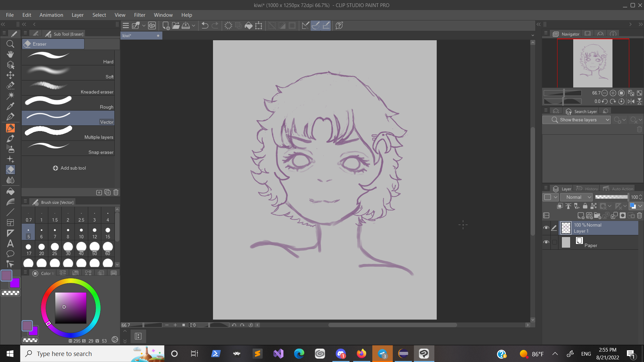Click the main drawing color swatch

[6, 276]
